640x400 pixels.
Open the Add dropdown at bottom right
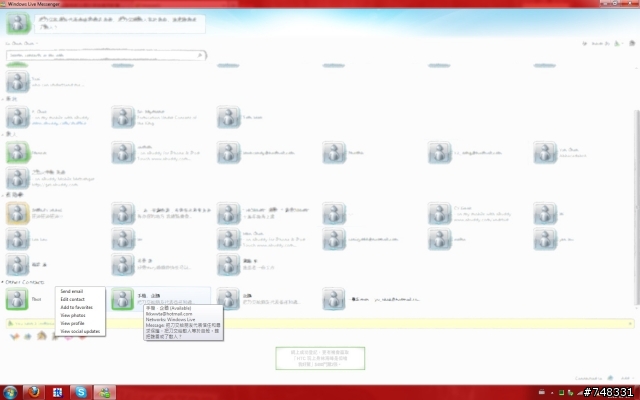coord(626,378)
